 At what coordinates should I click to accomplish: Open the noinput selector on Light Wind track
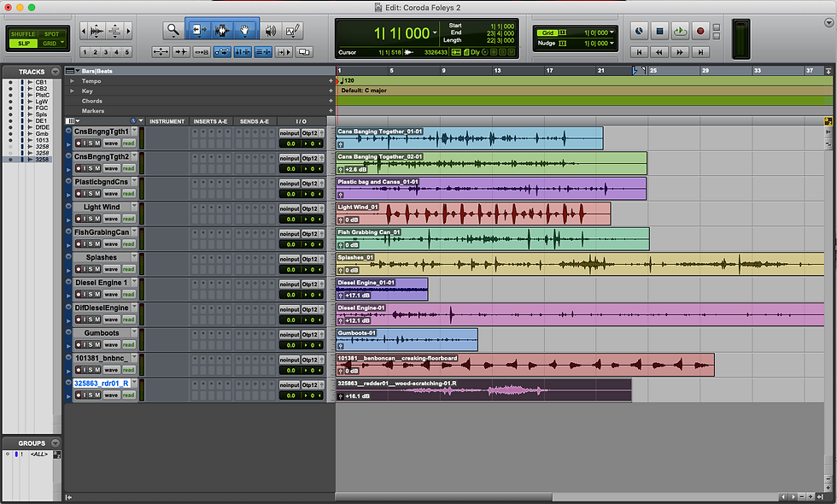coord(290,208)
